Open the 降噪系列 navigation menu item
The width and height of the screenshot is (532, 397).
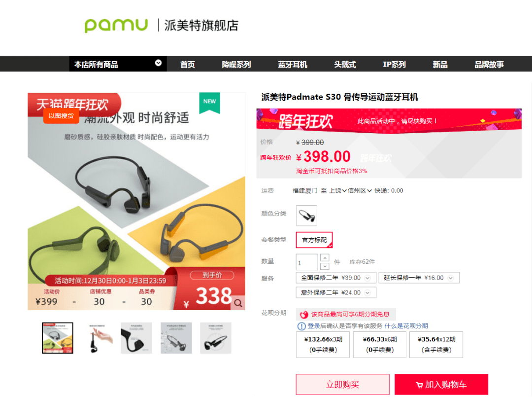(236, 64)
